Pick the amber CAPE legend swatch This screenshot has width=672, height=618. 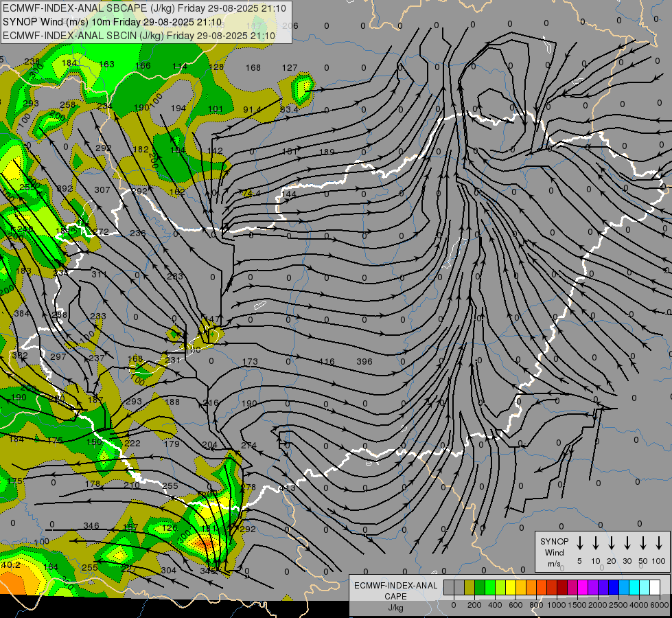521,587
